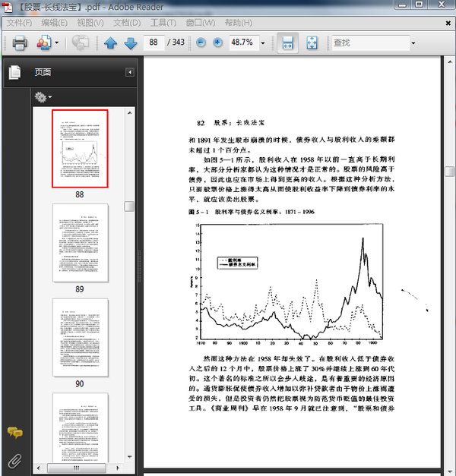
Task: Open the 文档(D) menu
Action: pyautogui.click(x=127, y=23)
